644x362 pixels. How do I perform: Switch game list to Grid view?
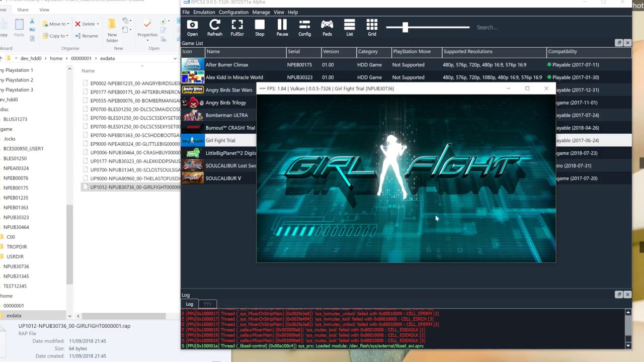click(372, 28)
